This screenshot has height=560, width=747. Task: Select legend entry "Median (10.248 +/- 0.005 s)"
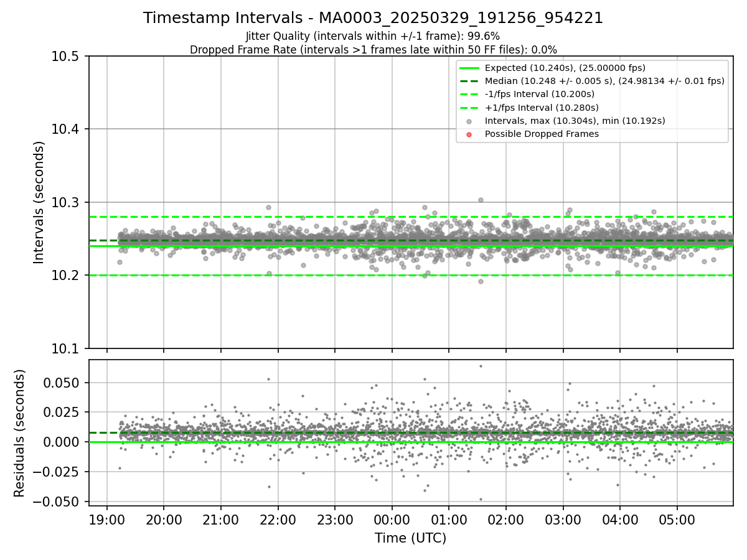605,81
